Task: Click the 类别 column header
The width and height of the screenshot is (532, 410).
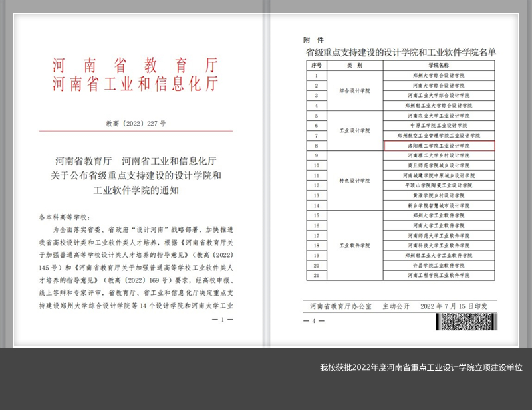Action: click(x=354, y=66)
